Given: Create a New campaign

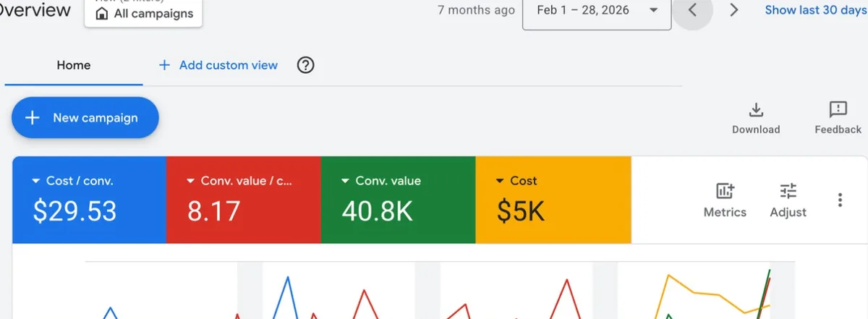Looking at the screenshot, I should (85, 118).
